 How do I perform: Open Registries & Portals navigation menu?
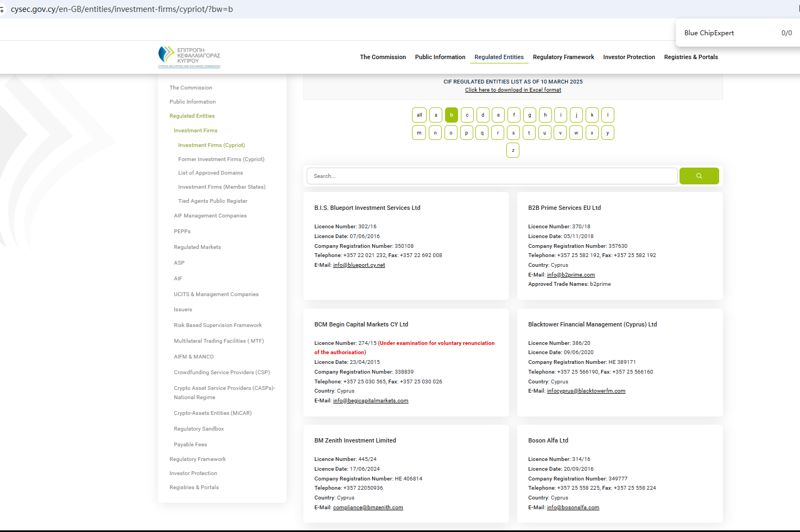coord(690,57)
